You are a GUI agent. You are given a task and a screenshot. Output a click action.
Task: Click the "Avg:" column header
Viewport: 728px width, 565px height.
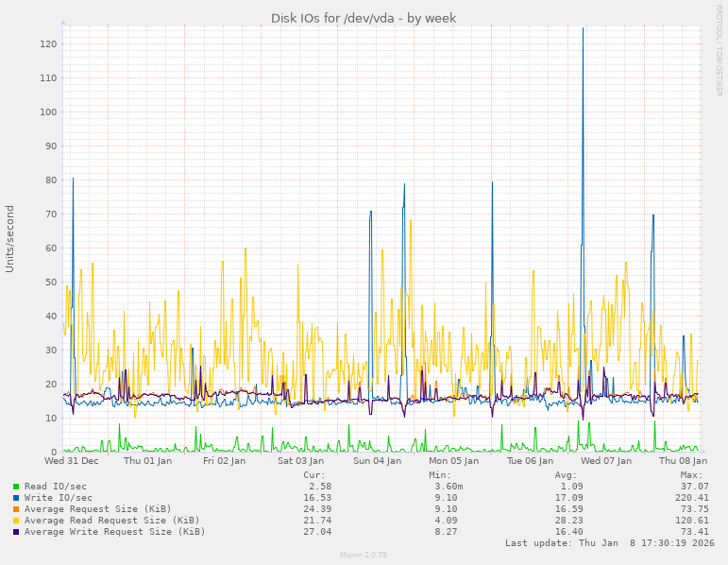point(566,475)
